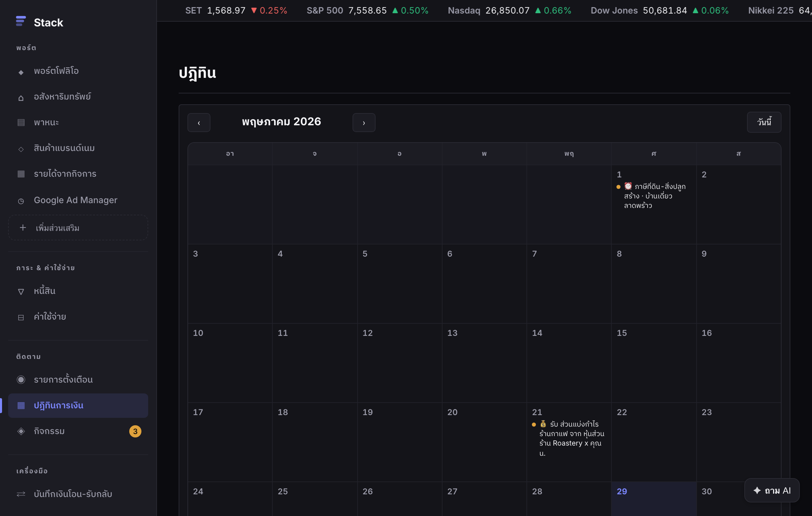Click the sparkle icon in ถาม AI
This screenshot has height=516, width=812.
(x=757, y=490)
